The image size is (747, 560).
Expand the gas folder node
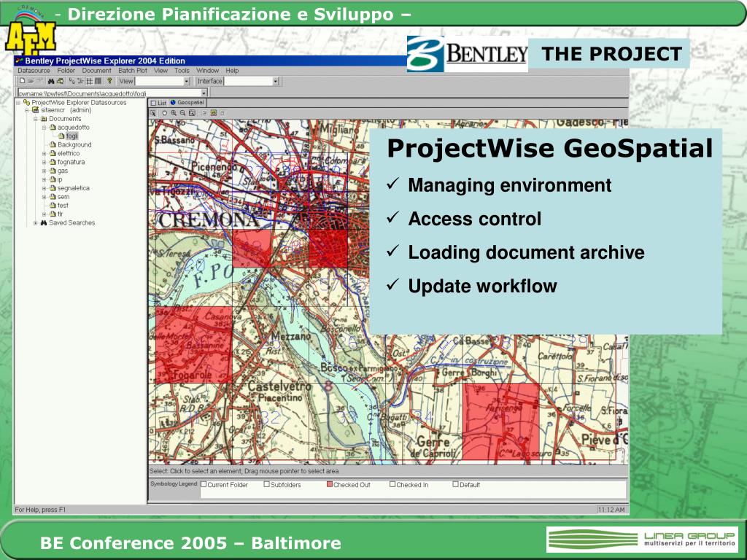pos(44,171)
